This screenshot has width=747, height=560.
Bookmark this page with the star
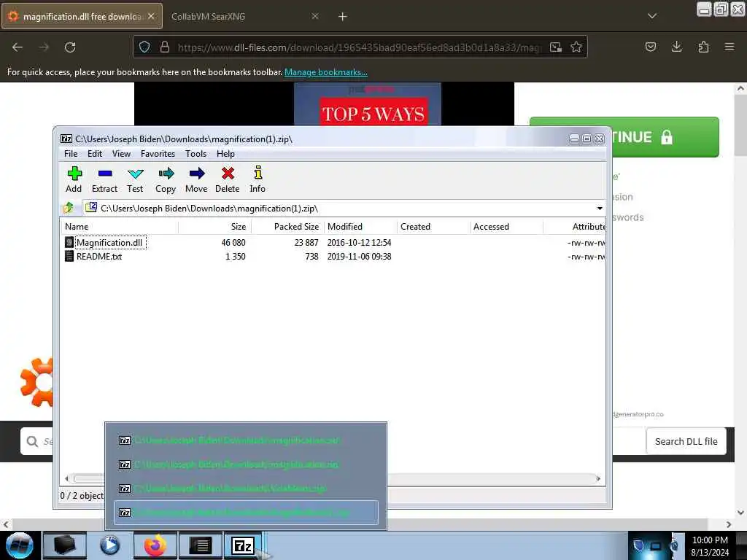[x=576, y=47]
